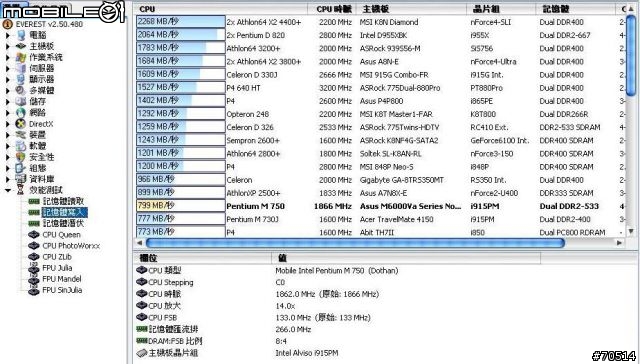Collapse the 效能測試 benchmark node arrow
The image size is (640, 364).
[8, 190]
